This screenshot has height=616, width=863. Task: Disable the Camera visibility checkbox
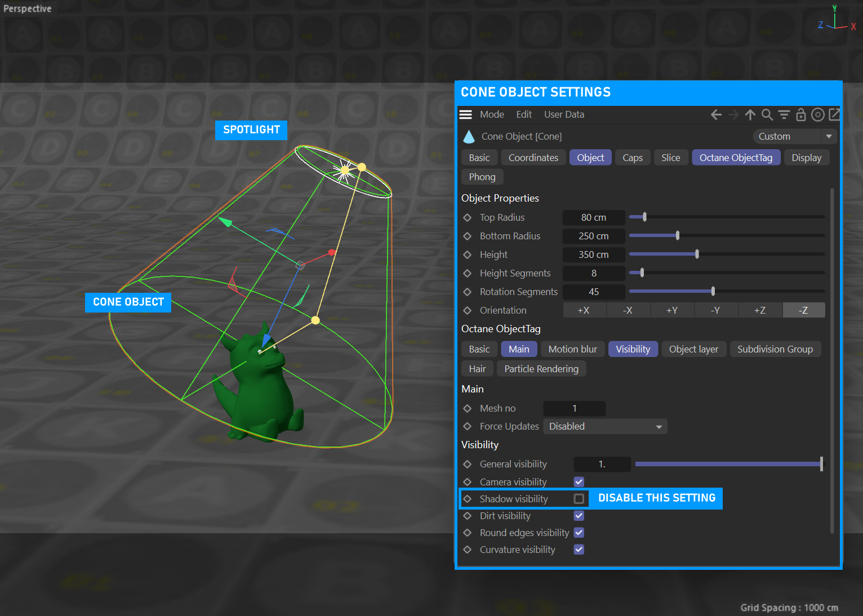(579, 482)
